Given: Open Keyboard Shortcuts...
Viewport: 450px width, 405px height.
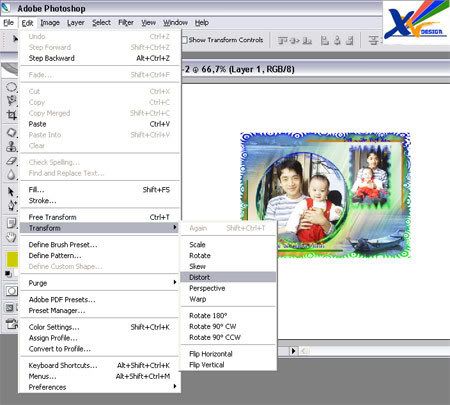Looking at the screenshot, I should coord(100,365).
